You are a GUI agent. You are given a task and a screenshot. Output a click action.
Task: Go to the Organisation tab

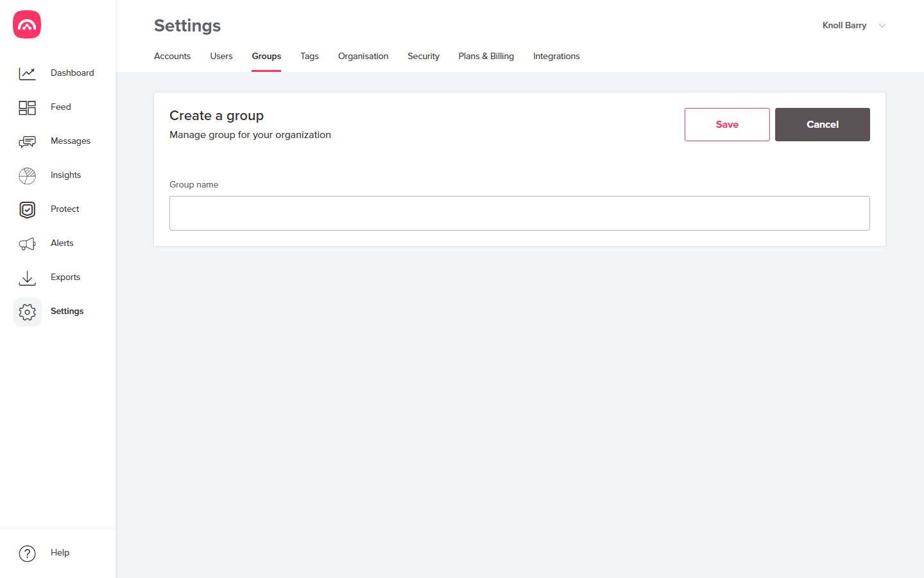tap(363, 57)
